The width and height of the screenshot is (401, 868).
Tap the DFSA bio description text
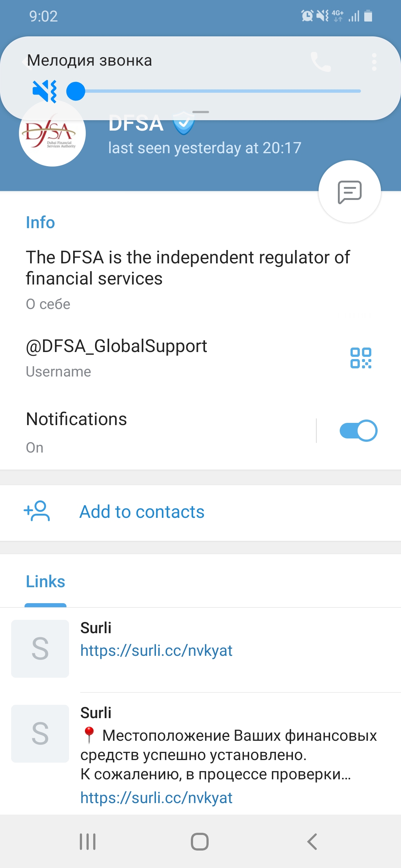click(x=188, y=267)
